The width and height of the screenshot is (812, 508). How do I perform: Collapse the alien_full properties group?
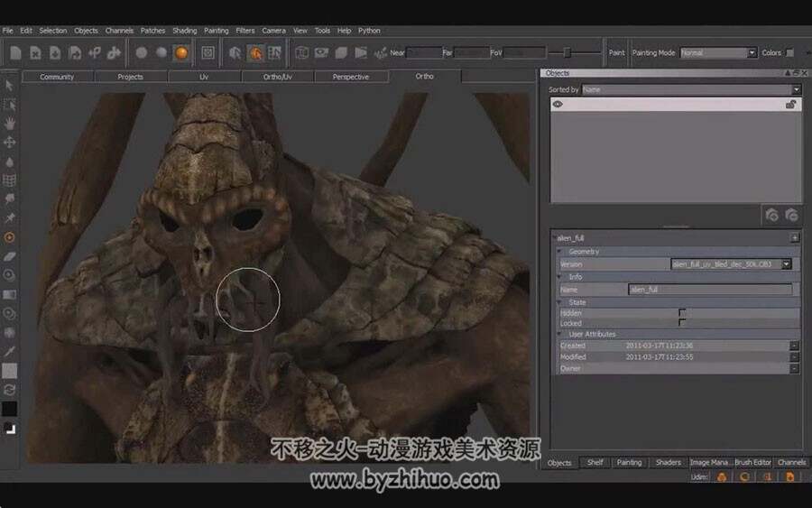pyautogui.click(x=555, y=238)
